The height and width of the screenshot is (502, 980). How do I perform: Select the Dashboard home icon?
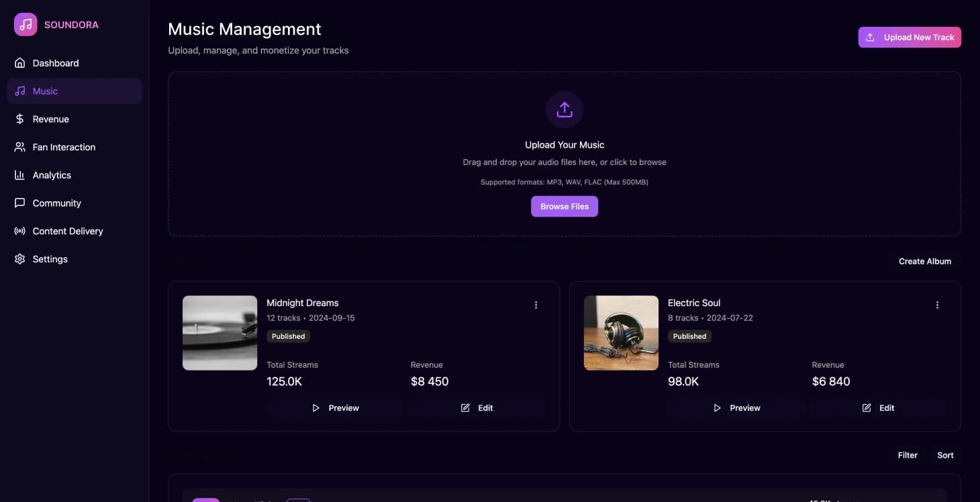pos(19,62)
